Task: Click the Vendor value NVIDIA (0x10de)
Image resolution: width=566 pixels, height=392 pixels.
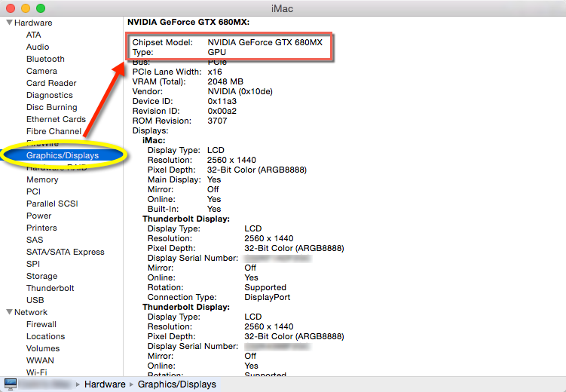Action: point(240,91)
